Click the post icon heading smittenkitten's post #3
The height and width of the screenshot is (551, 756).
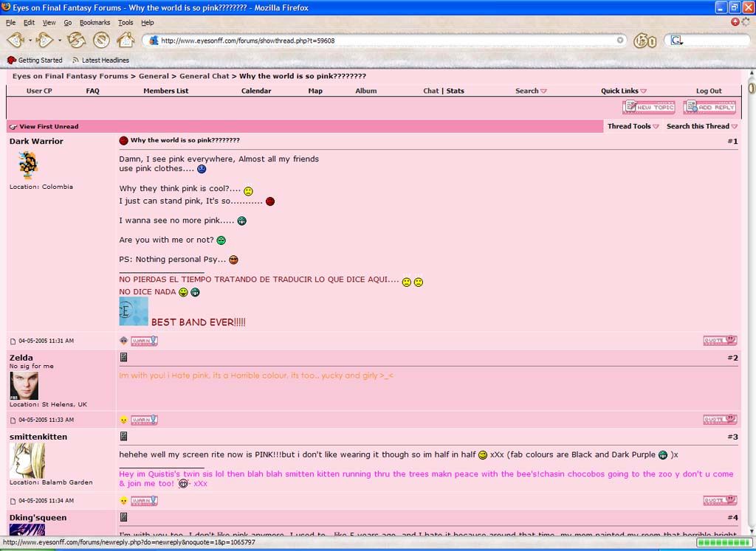click(123, 437)
